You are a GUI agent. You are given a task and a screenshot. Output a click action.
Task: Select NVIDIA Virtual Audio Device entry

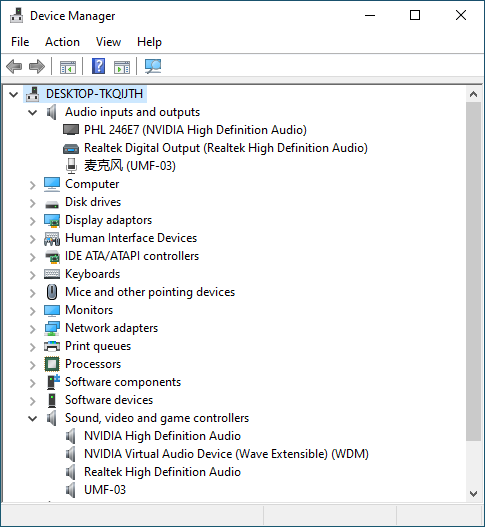(226, 454)
